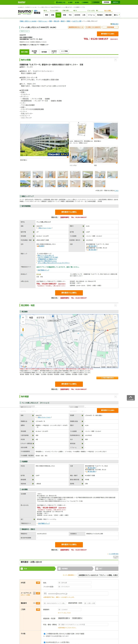This screenshot has height=644, width=138.
Task: Jump to top with the ページの先頭へ floating button
Action: [131, 398]
